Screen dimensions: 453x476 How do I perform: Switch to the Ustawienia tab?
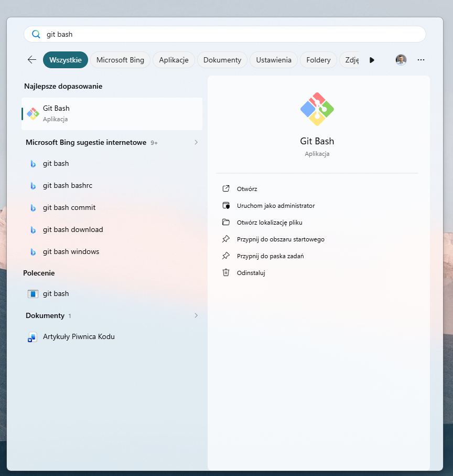click(274, 60)
